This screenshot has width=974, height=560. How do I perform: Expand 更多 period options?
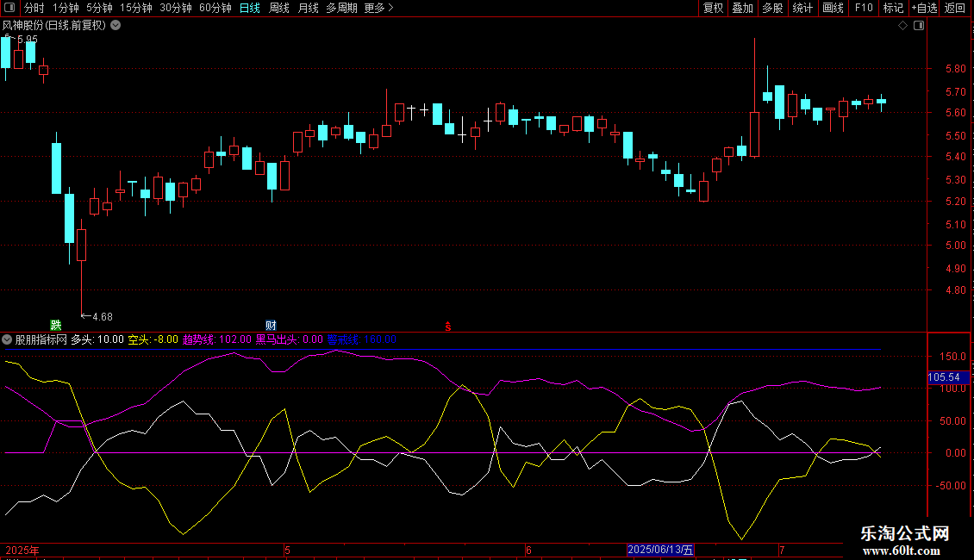click(379, 8)
